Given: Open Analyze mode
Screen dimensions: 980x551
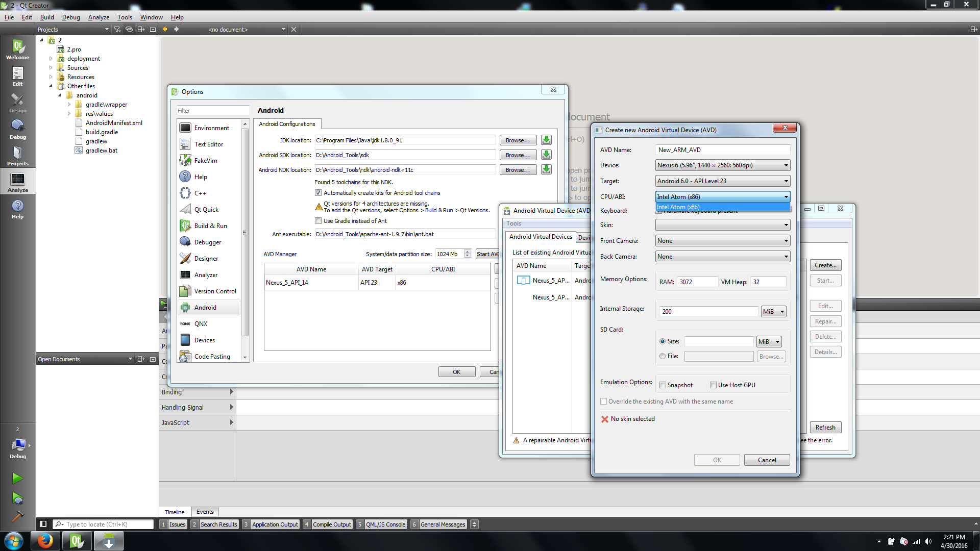Looking at the screenshot, I should click(x=18, y=183).
